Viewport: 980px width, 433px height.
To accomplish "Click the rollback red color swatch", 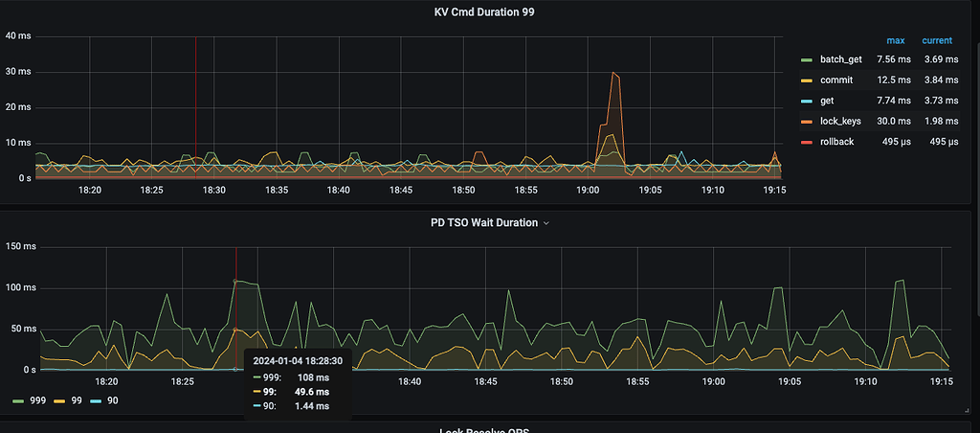I will [807, 141].
